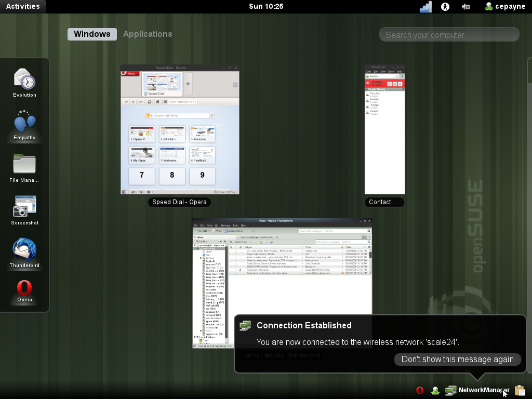Switch to the Applications tab
The height and width of the screenshot is (399, 532).
(148, 34)
